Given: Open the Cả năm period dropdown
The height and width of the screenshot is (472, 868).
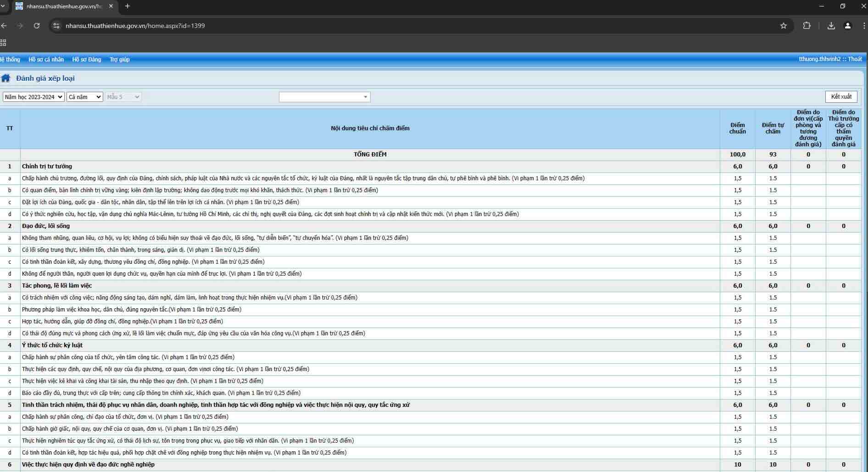Looking at the screenshot, I should (x=85, y=97).
